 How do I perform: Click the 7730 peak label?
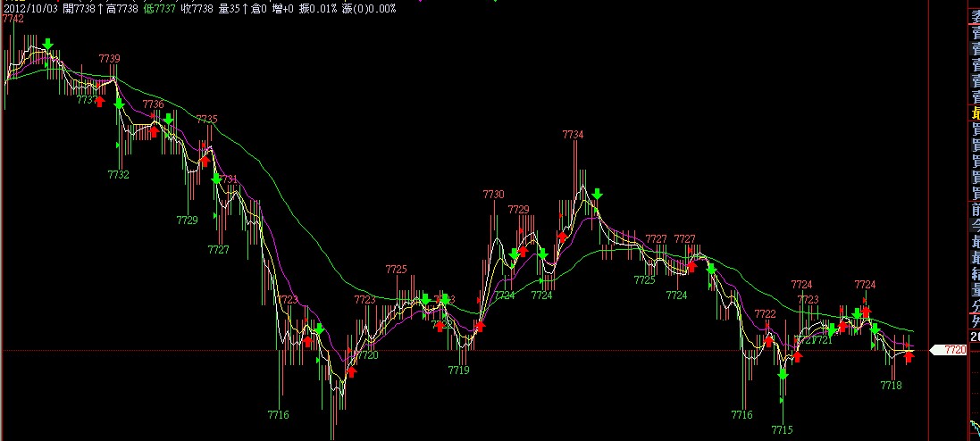493,195
